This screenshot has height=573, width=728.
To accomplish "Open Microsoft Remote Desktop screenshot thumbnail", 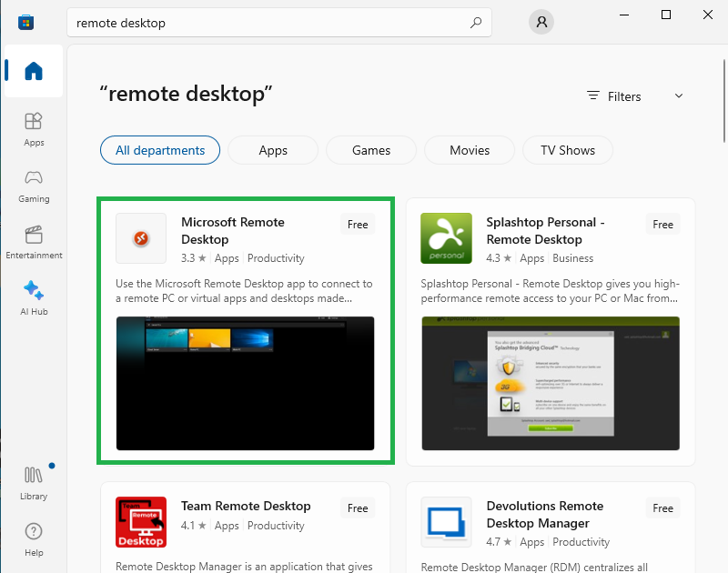I will 246,383.
